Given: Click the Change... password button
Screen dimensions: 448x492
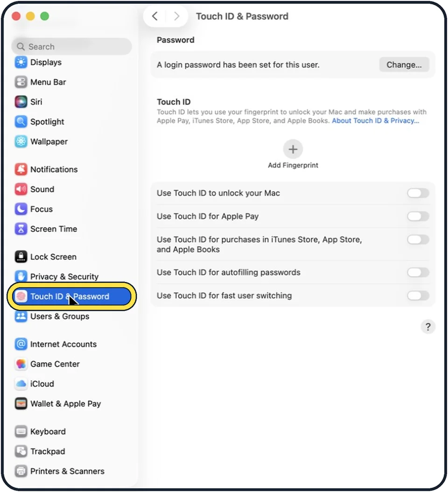Looking at the screenshot, I should 404,64.
